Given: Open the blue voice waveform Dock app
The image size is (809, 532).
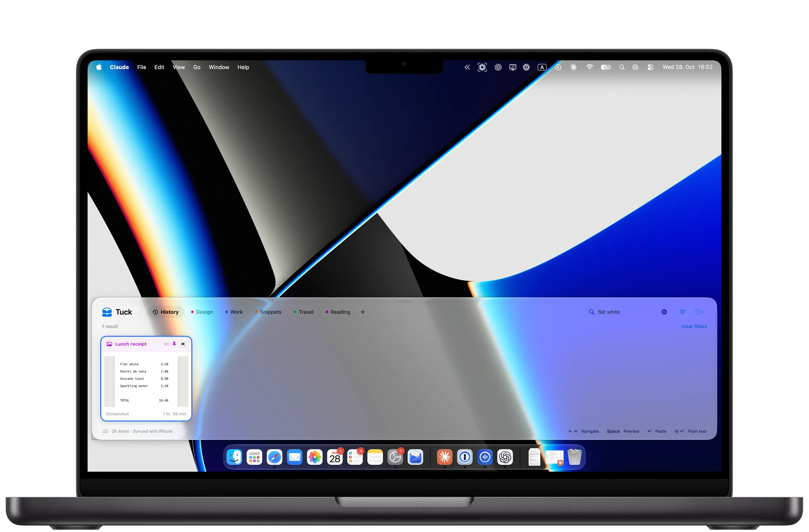Looking at the screenshot, I should pyautogui.click(x=485, y=457).
